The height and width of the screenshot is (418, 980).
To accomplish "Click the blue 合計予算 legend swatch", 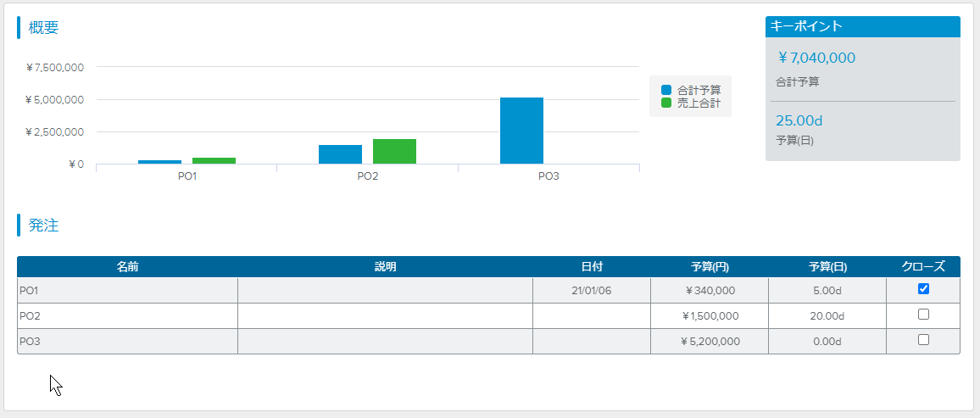I will [666, 90].
